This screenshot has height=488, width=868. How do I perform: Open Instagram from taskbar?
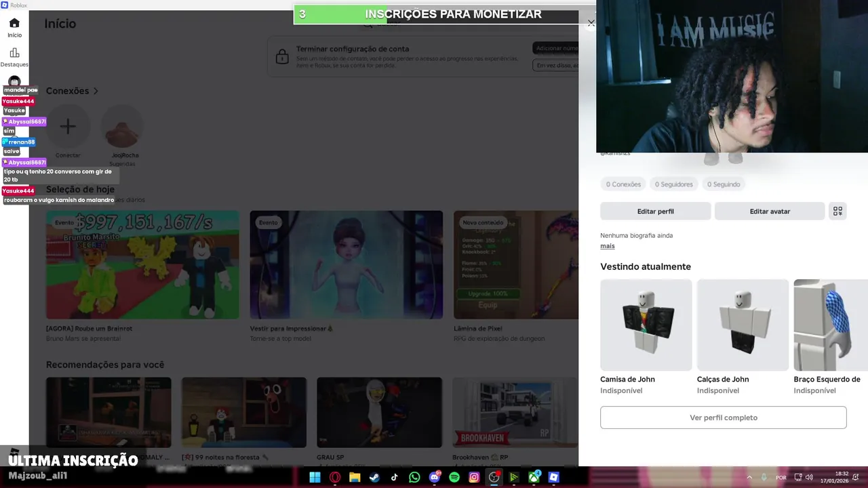pyautogui.click(x=474, y=477)
